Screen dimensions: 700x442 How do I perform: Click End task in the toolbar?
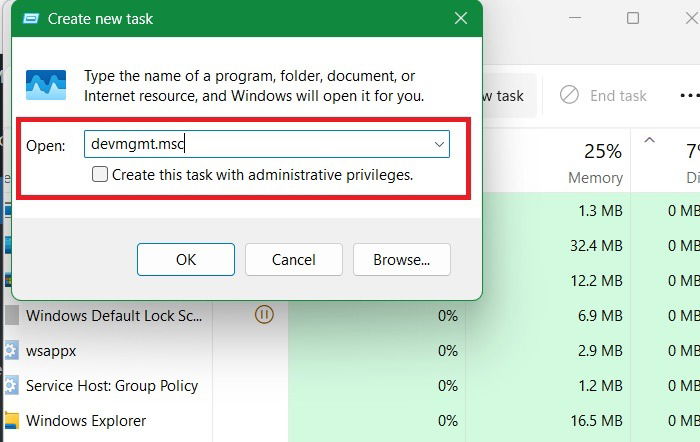pos(604,96)
